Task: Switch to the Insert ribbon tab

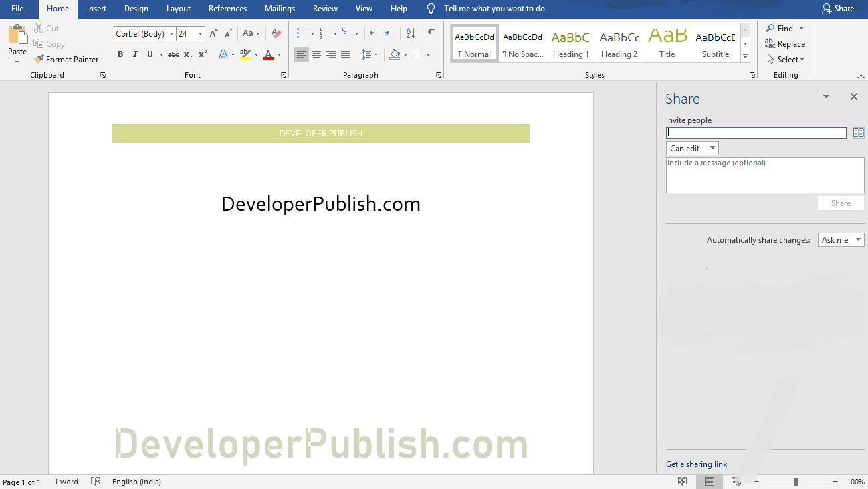Action: (x=96, y=9)
